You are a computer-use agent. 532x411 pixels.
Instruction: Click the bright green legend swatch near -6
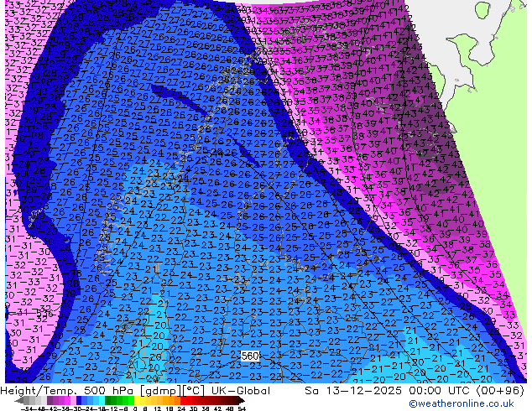[131, 400]
